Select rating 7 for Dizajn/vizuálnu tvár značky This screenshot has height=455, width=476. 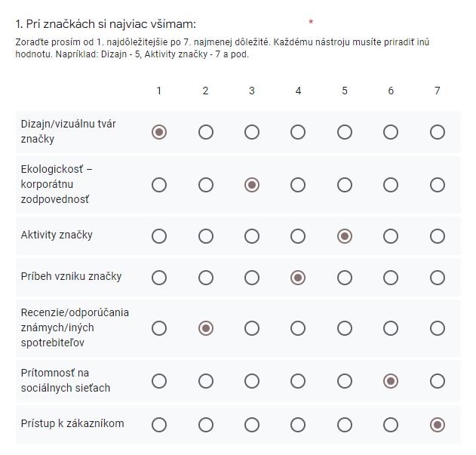[x=437, y=132]
